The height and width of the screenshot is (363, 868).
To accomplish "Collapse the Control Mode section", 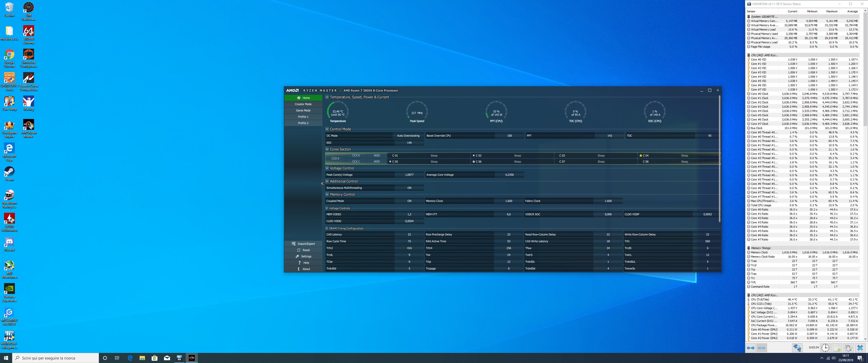I will click(327, 129).
